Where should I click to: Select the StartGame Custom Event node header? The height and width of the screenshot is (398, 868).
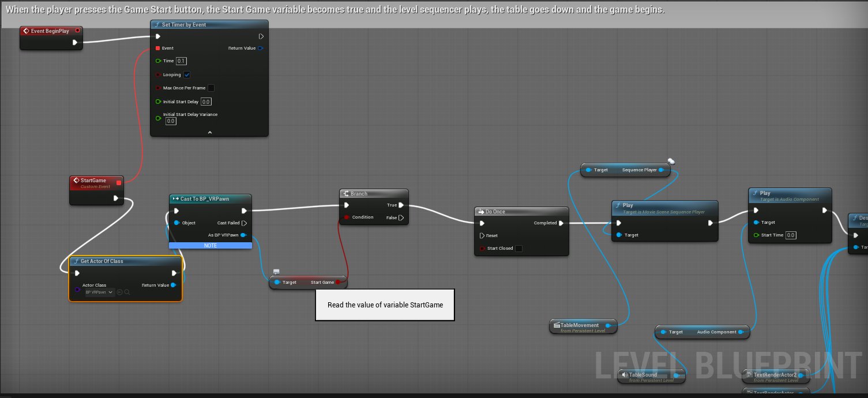96,182
